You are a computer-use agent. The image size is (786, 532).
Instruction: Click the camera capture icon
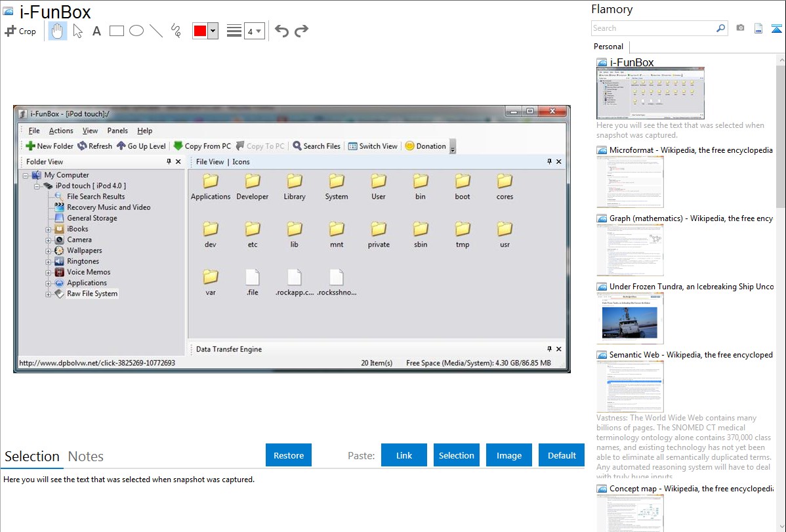coord(740,28)
